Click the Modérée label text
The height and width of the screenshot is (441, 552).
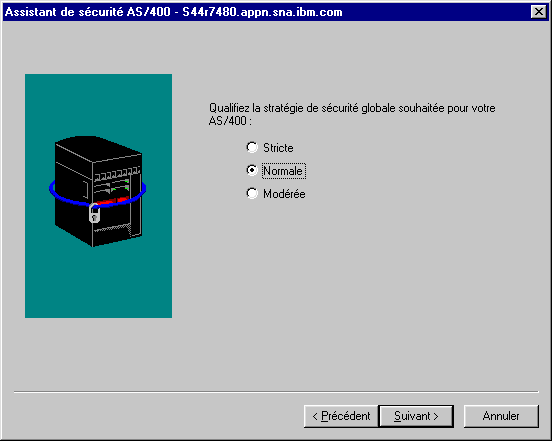coord(284,194)
